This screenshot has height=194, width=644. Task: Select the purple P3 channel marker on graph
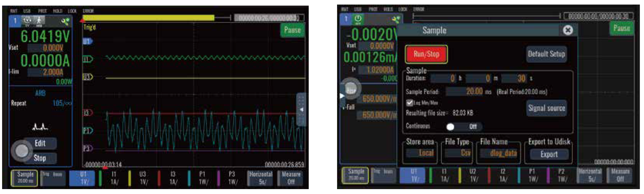pos(87,148)
